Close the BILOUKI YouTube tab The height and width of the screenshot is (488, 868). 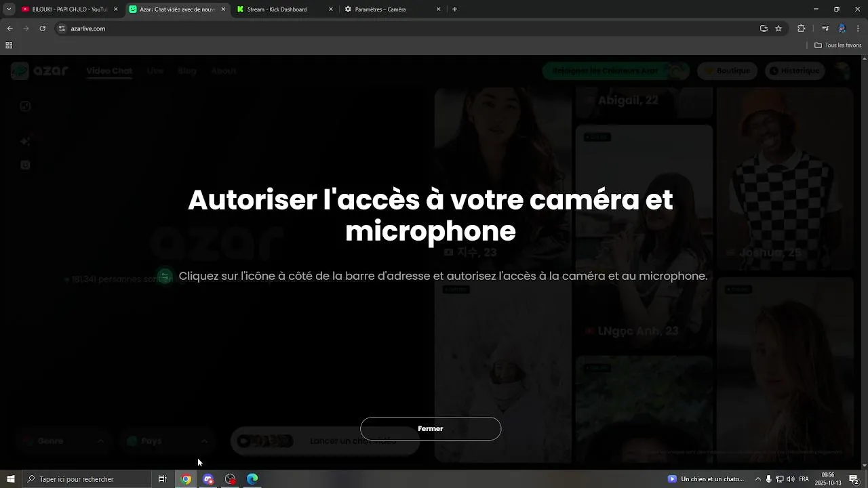click(x=115, y=9)
